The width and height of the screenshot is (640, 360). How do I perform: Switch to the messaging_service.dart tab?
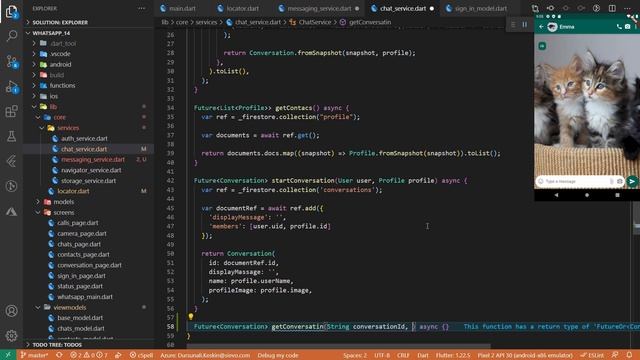pyautogui.click(x=319, y=8)
